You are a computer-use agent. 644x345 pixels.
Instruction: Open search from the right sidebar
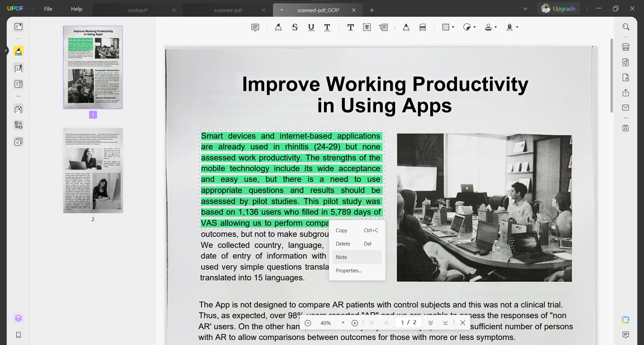click(626, 26)
